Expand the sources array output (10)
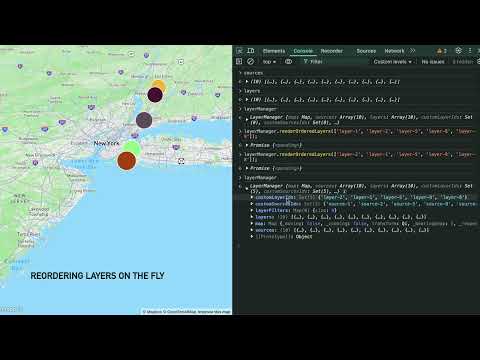 [x=247, y=82]
